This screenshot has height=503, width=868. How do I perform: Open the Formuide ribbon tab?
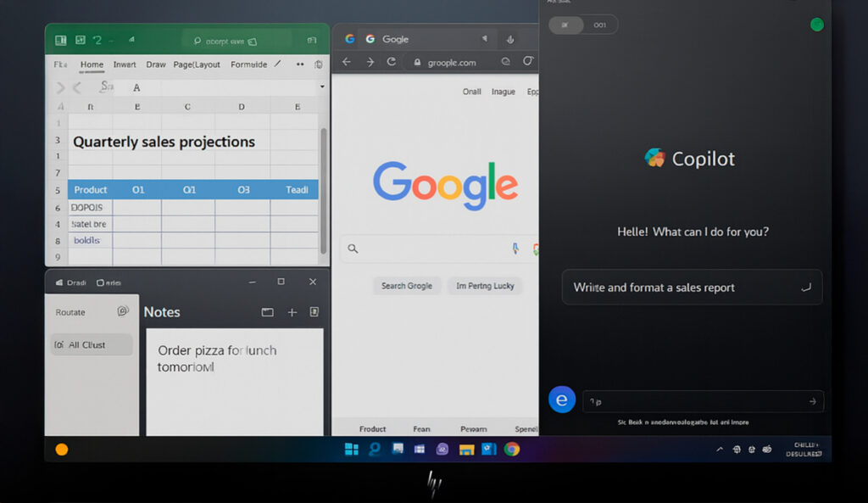(248, 64)
